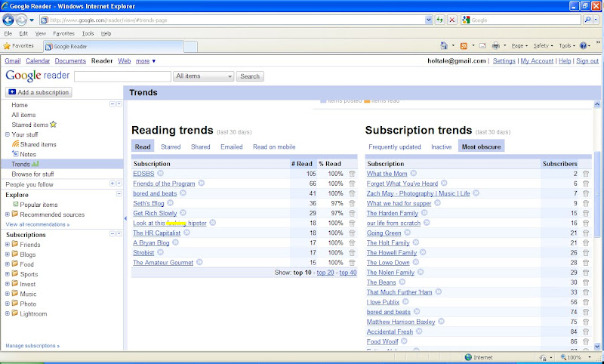The height and width of the screenshot is (364, 604).
Task: Click the Stop loading icon
Action: pos(451,20)
